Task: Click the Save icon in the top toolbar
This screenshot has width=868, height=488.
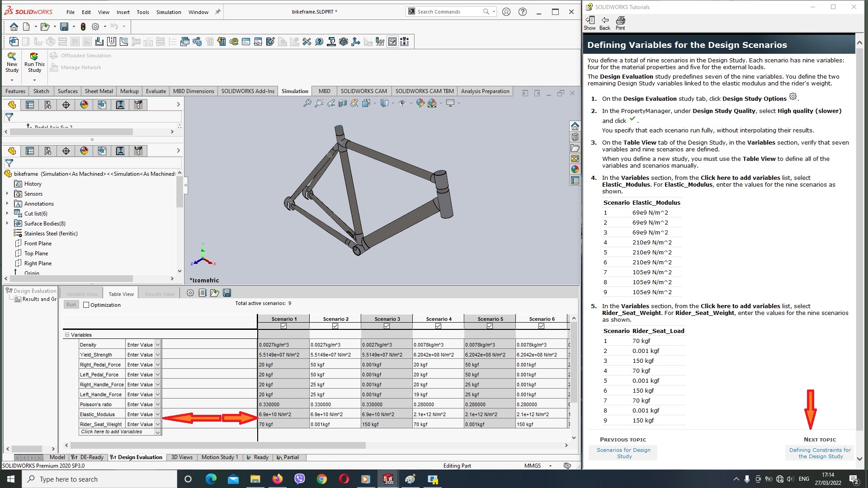Action: pyautogui.click(x=64, y=27)
